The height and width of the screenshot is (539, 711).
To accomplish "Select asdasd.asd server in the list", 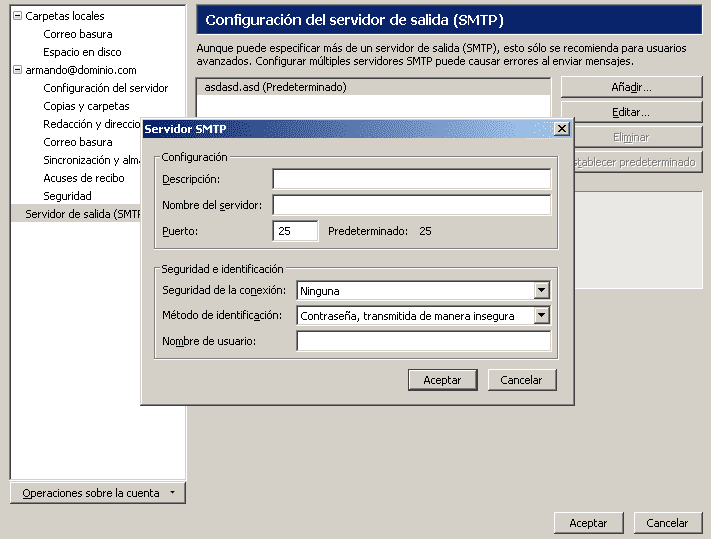I will tap(275, 88).
